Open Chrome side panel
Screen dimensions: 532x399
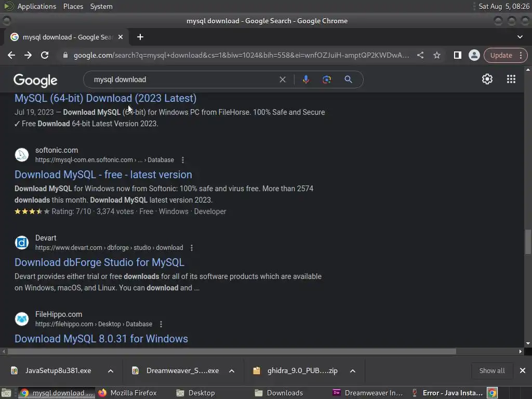point(457,55)
